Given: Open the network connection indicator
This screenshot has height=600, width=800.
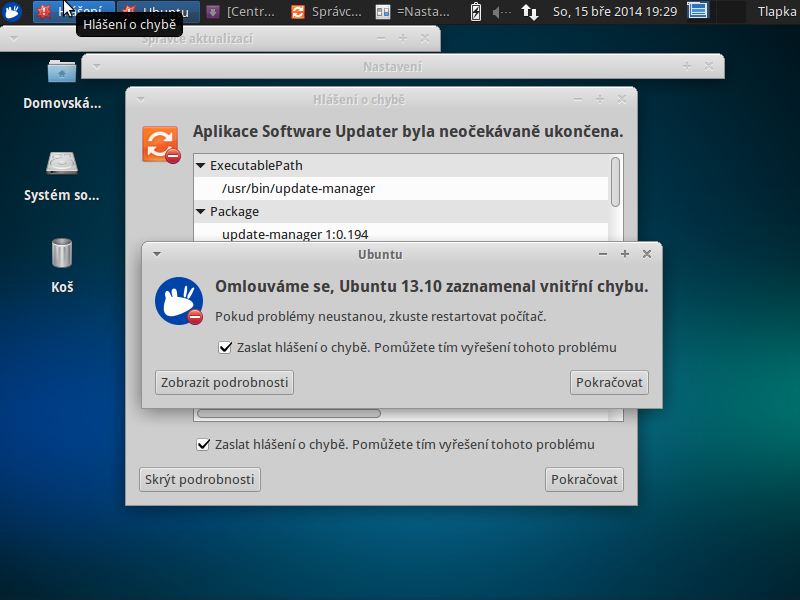Looking at the screenshot, I should (x=530, y=11).
